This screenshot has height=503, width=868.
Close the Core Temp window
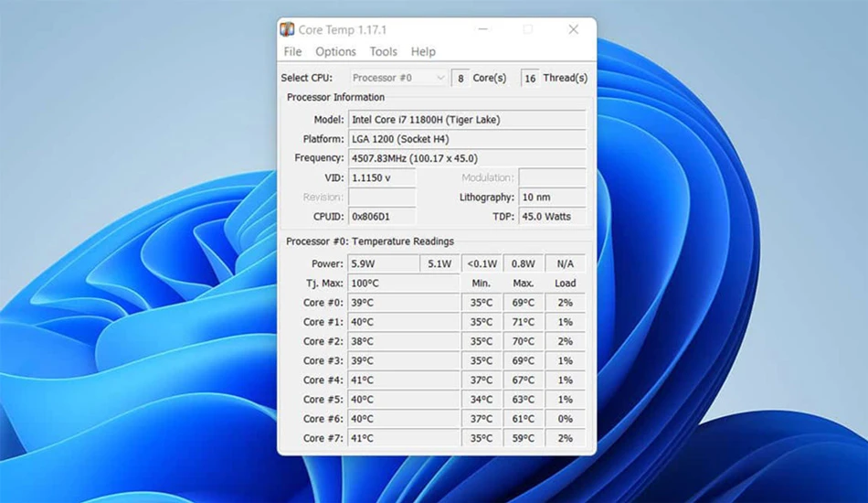coord(574,29)
